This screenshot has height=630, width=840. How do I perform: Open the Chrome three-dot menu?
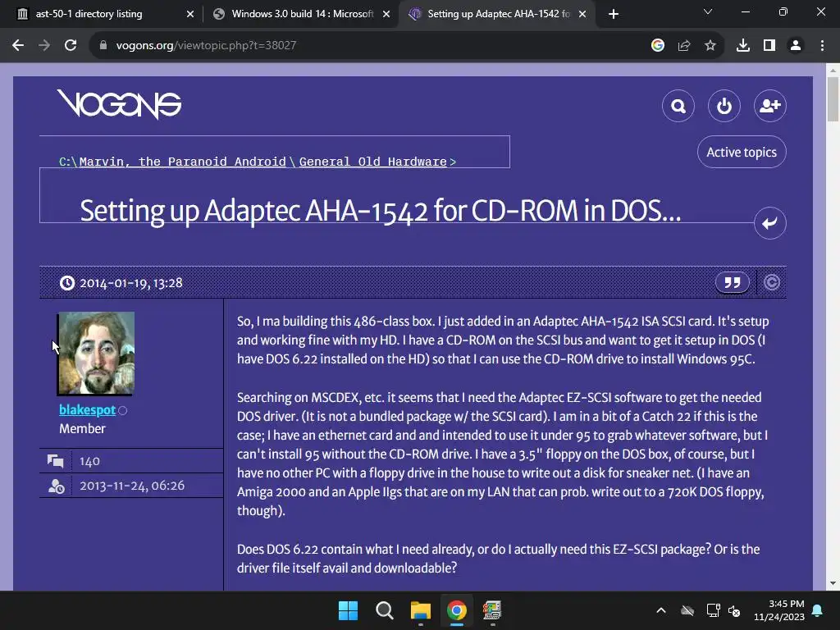pos(822,46)
